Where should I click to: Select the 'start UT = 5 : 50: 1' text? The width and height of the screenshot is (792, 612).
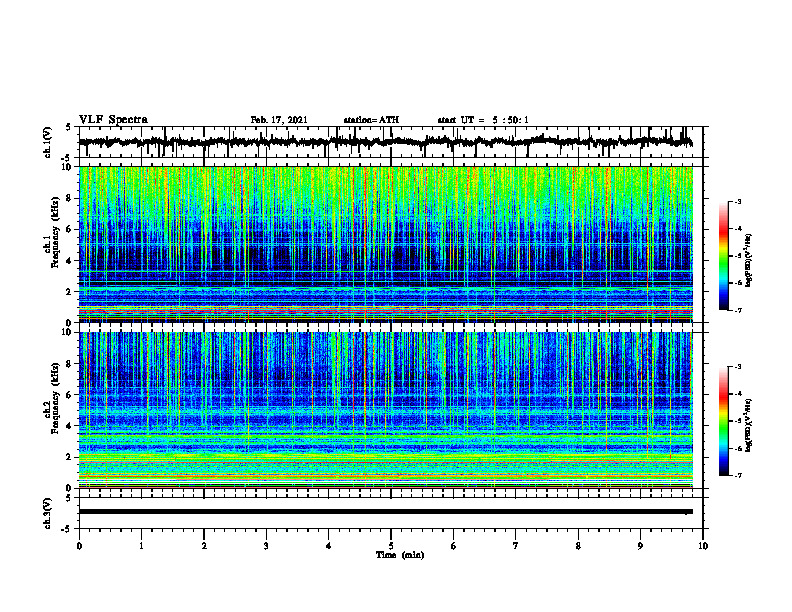click(483, 120)
